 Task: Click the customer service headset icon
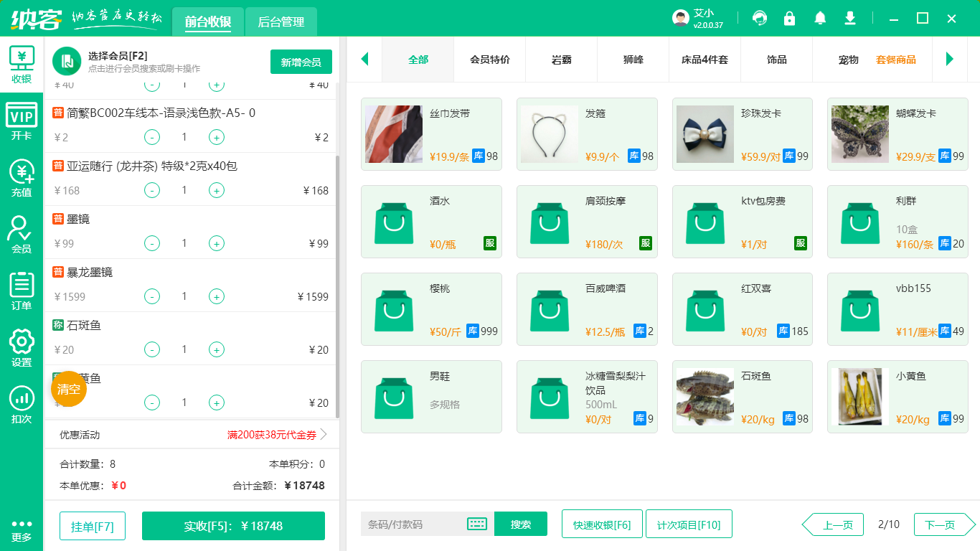(x=759, y=19)
